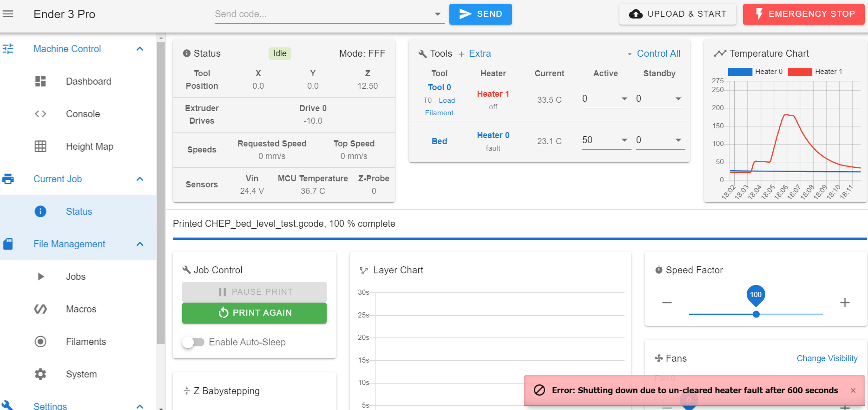The height and width of the screenshot is (410, 868).
Task: Click the Height Map grid icon
Action: click(x=40, y=146)
